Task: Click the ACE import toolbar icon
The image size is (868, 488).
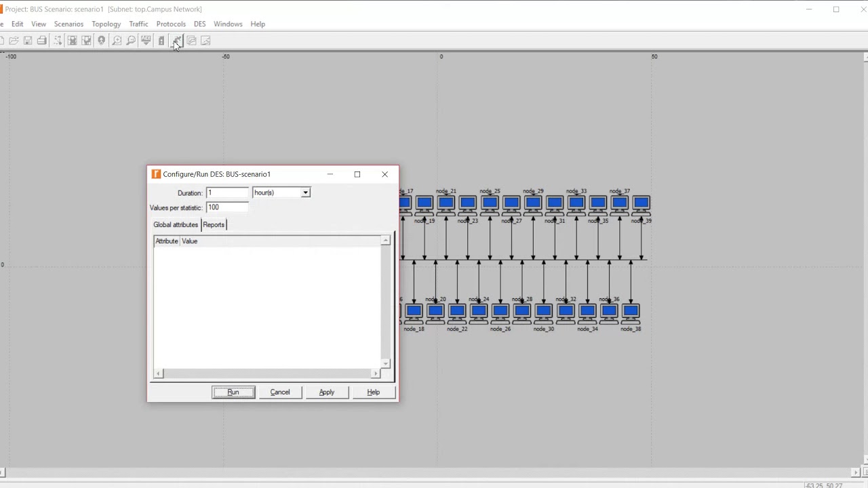Action: click(x=146, y=41)
